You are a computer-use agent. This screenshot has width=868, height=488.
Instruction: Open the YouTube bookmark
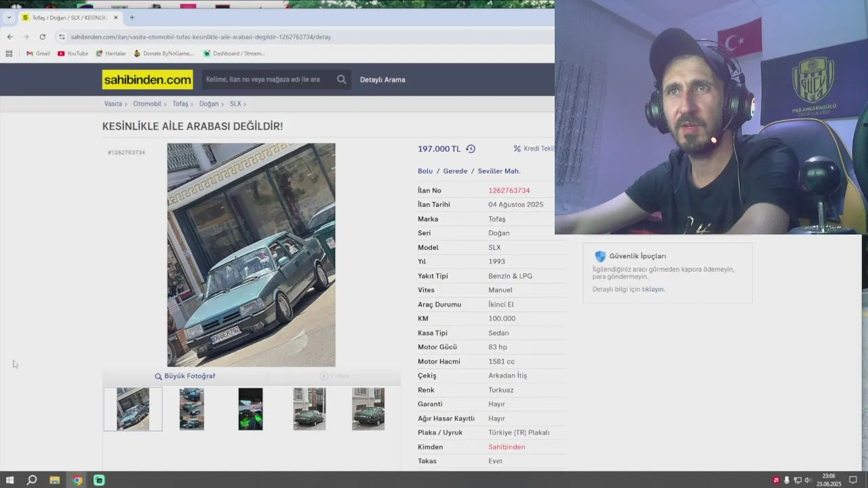[x=73, y=54]
